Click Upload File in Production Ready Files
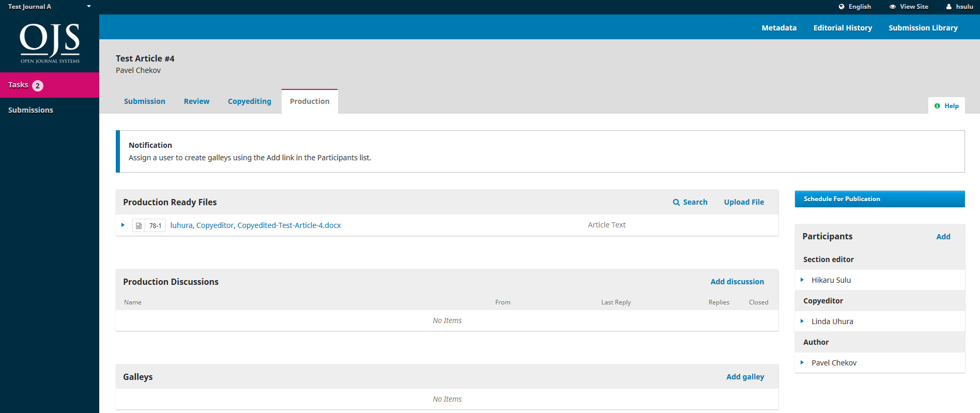 click(x=744, y=202)
